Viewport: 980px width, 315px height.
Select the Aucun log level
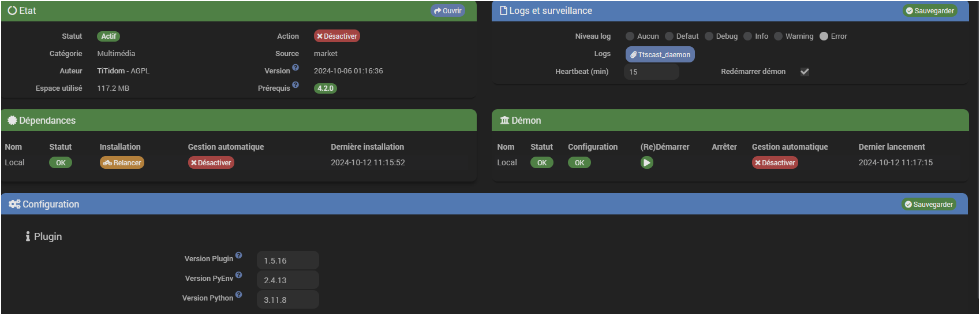pyautogui.click(x=630, y=36)
